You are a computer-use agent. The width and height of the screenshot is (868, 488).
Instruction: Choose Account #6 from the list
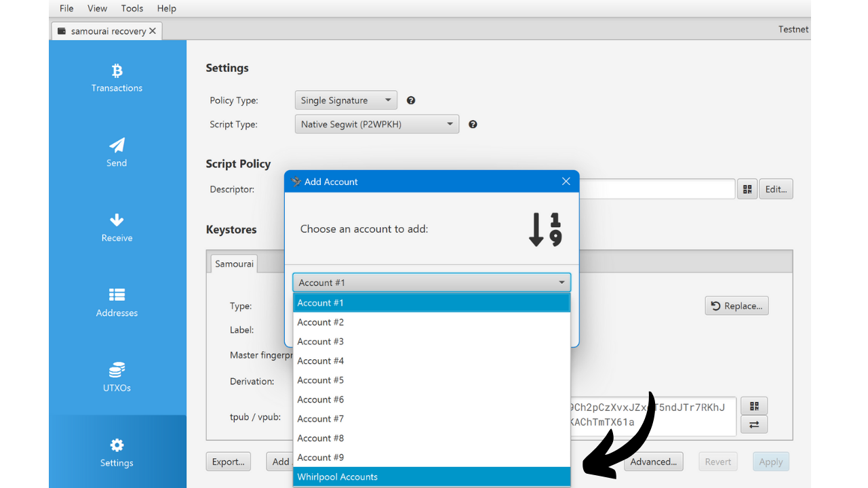[432, 399]
